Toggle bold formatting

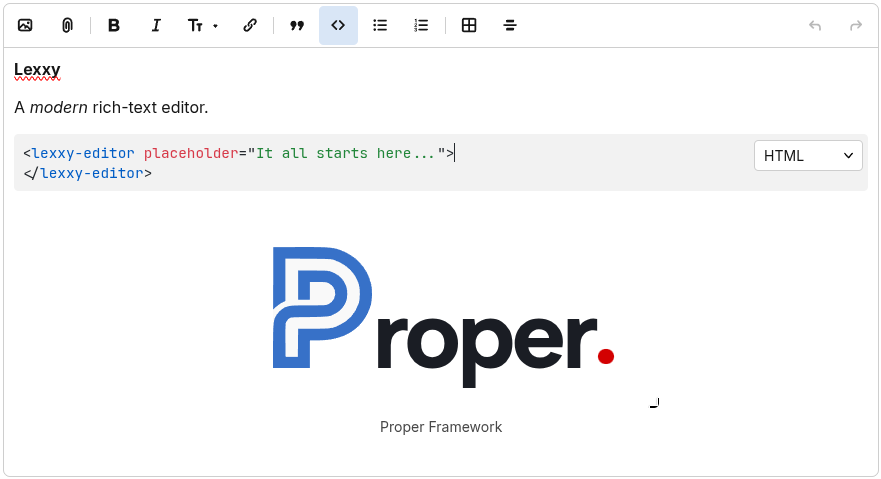[x=114, y=25]
